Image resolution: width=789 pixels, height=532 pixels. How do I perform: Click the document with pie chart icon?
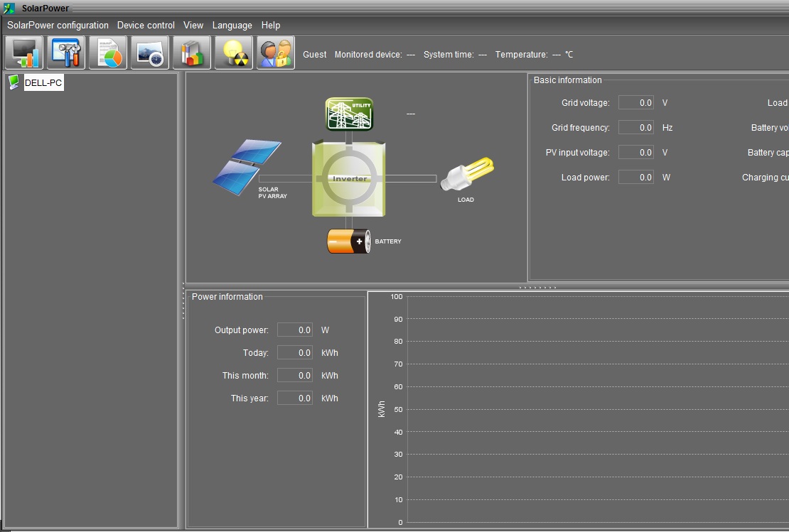108,53
